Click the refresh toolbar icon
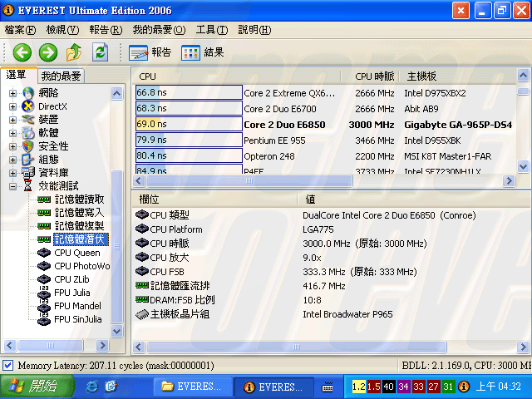Viewport: 532px width, 399px height. [100, 52]
